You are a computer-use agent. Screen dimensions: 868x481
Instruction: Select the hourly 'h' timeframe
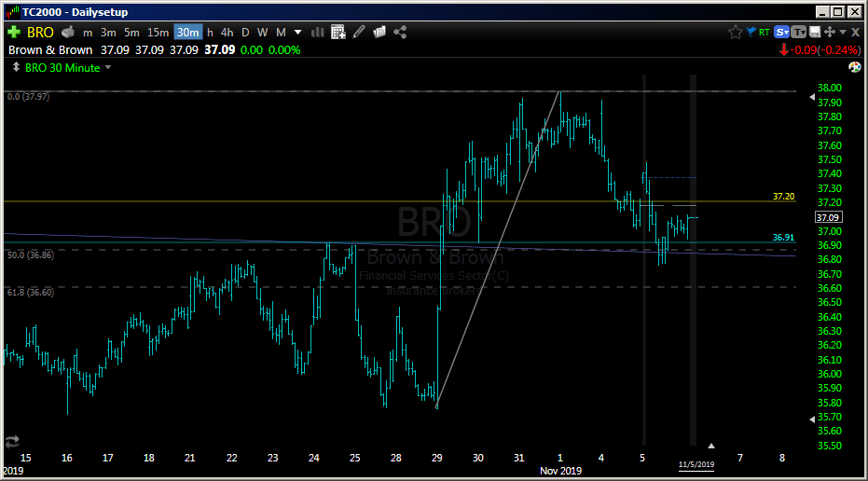210,33
